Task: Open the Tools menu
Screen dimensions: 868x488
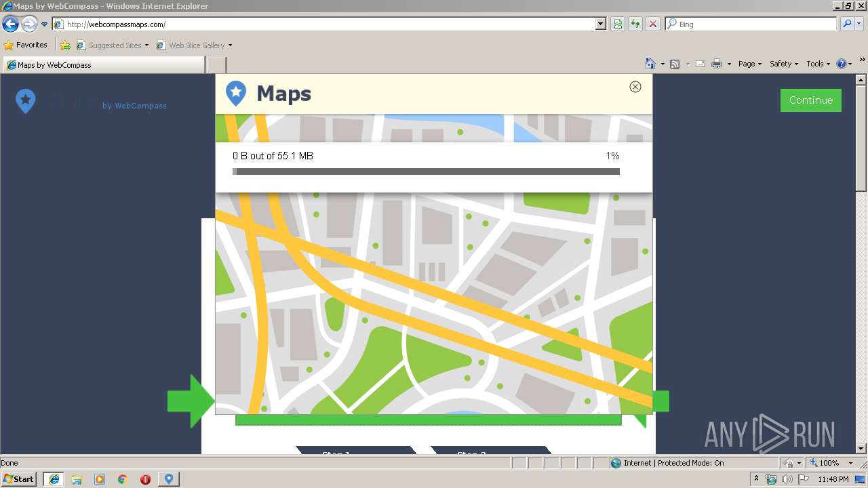Action: [x=818, y=64]
